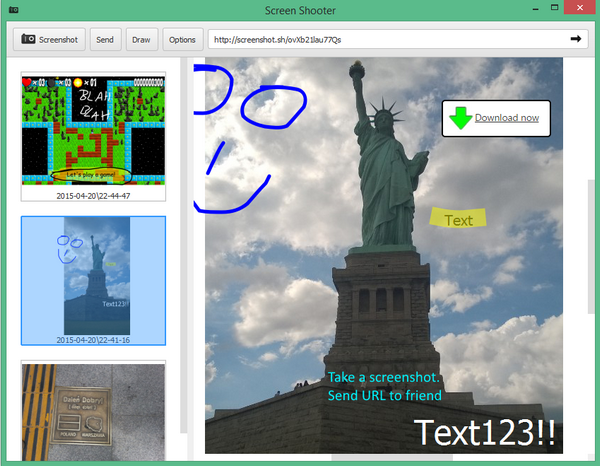Screen dimensions: 600x466
Task: Click the Download now link in the image
Action: 507,118
